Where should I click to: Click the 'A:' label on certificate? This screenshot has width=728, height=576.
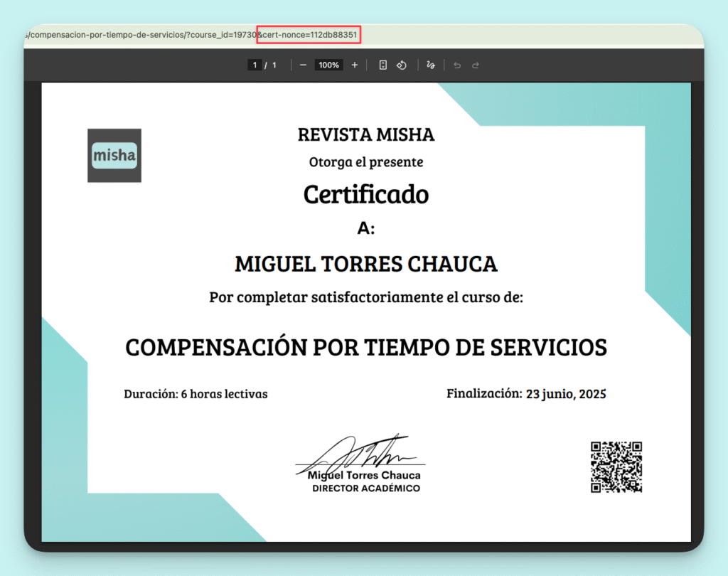coord(366,228)
